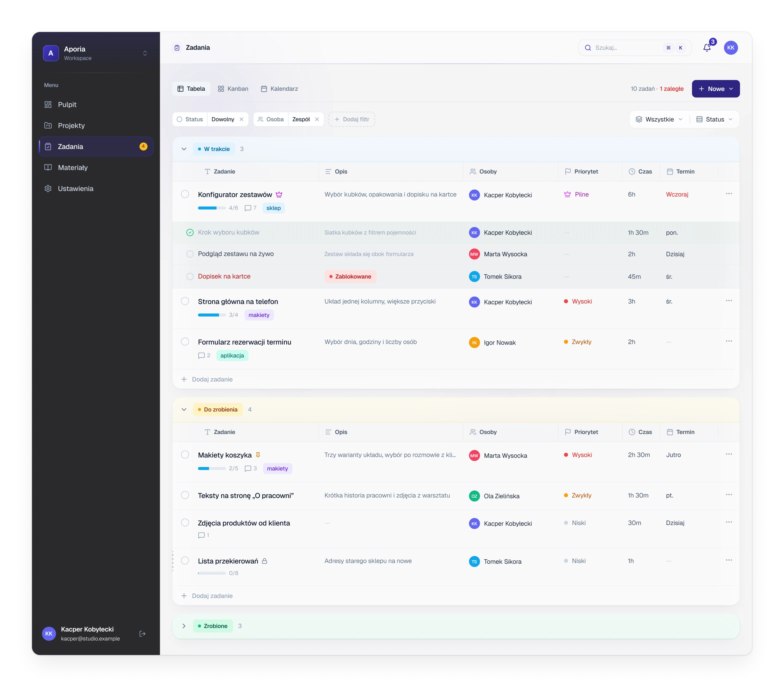Open Ustawienia gear in sidebar

48,188
